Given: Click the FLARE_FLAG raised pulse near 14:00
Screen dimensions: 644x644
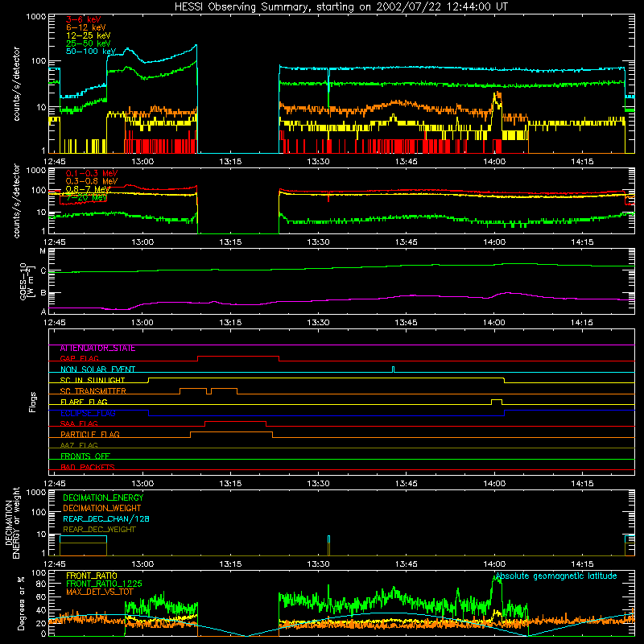Looking at the screenshot, I should coord(497,402).
